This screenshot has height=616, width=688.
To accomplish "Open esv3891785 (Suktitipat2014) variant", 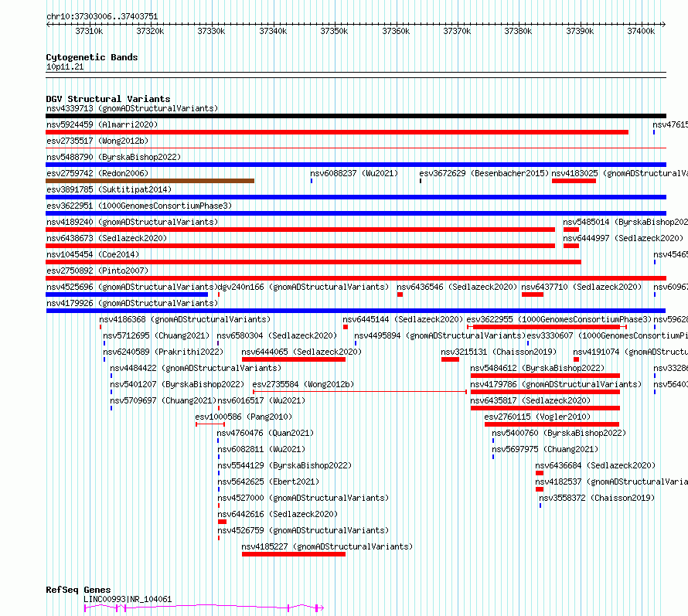I will point(109,189).
